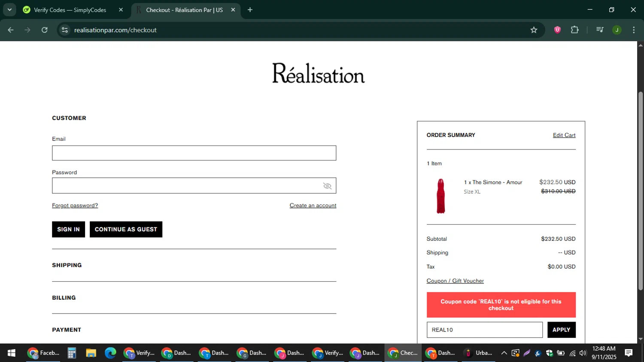Open the Extensions puzzle icon
Screen dimensions: 644x362
[x=575, y=30]
